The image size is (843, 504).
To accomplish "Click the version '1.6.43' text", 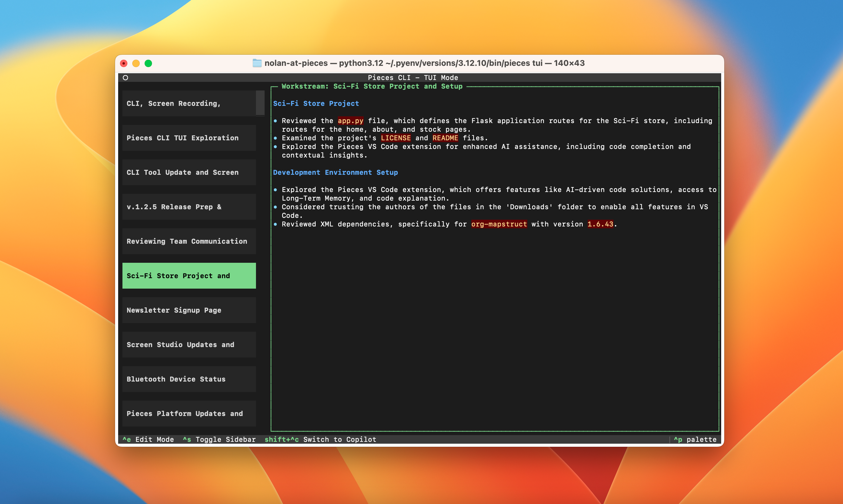I will (600, 224).
